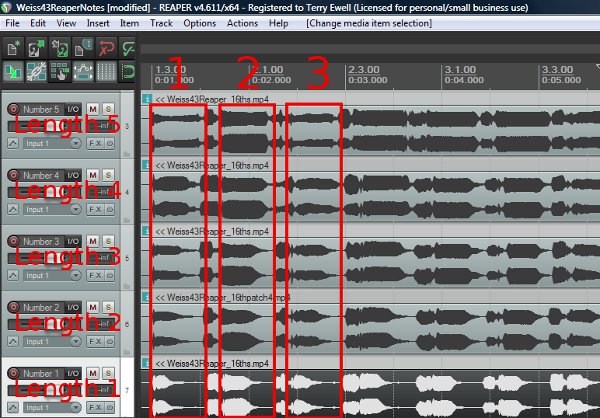Open the Track menu
This screenshot has height=418, width=600.
(x=161, y=23)
